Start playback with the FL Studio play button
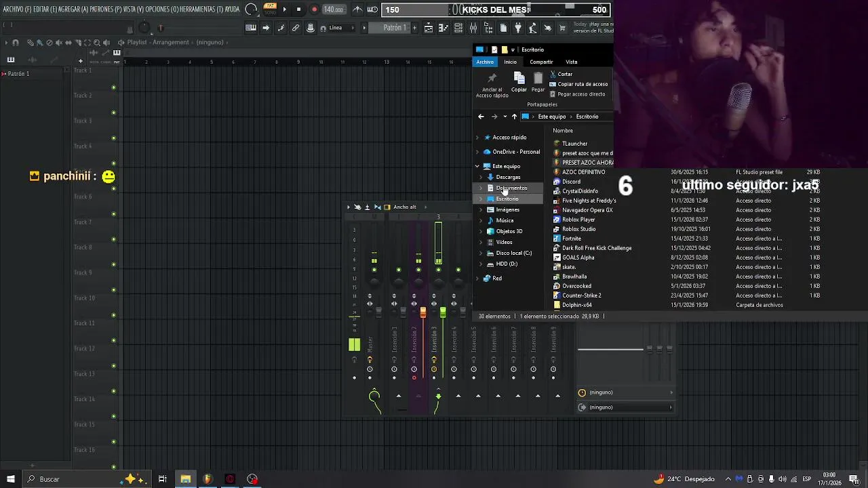868x488 pixels. point(284,9)
